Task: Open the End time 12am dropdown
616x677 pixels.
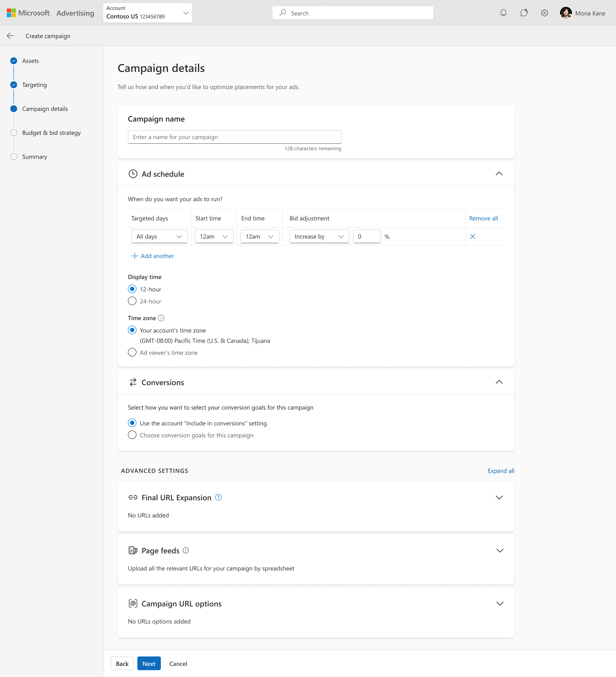Action: click(x=260, y=237)
